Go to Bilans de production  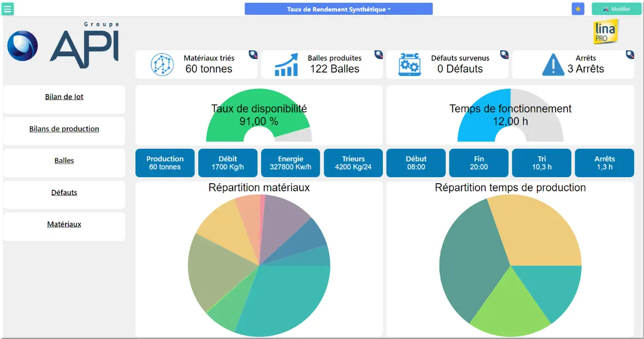pos(64,129)
